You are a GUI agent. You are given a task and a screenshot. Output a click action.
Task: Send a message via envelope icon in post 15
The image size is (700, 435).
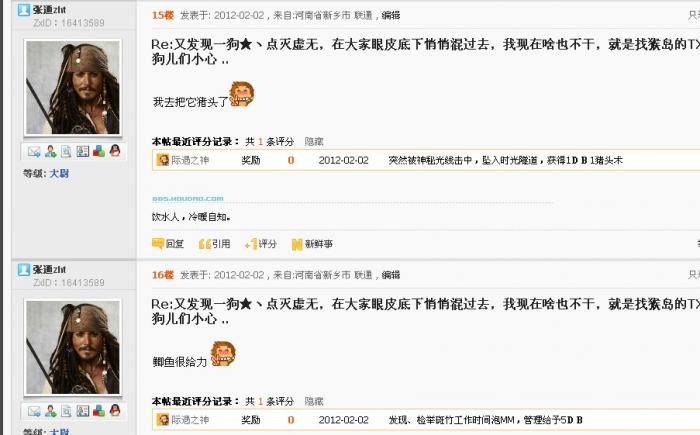[x=34, y=151]
